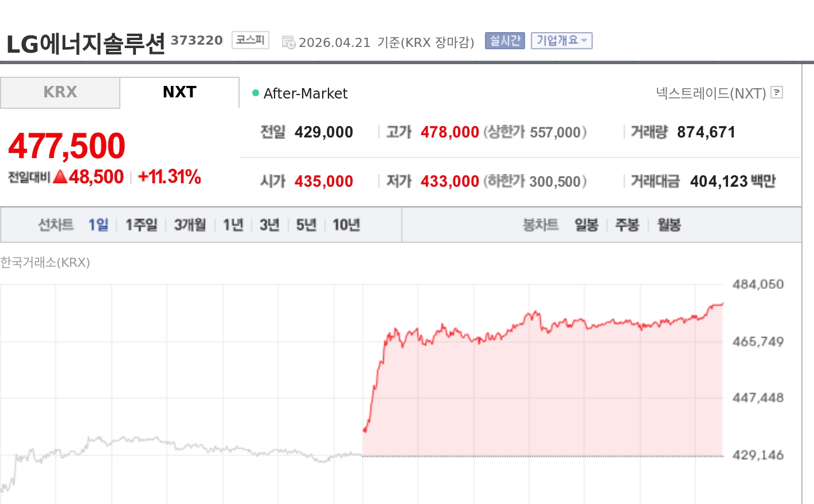This screenshot has width=814, height=504.
Task: Open the 기업개요 dropdown
Action: pos(561,41)
